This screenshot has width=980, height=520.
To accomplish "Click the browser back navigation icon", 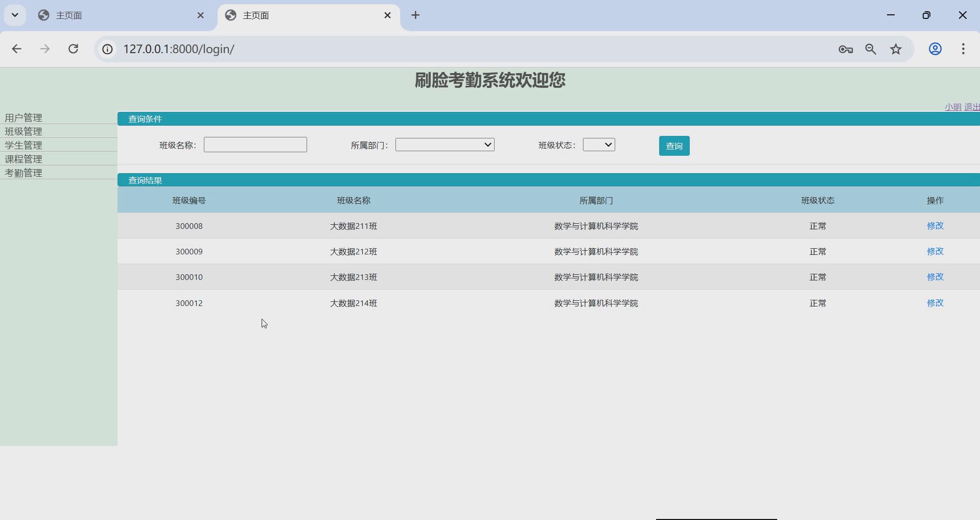I will (x=17, y=49).
